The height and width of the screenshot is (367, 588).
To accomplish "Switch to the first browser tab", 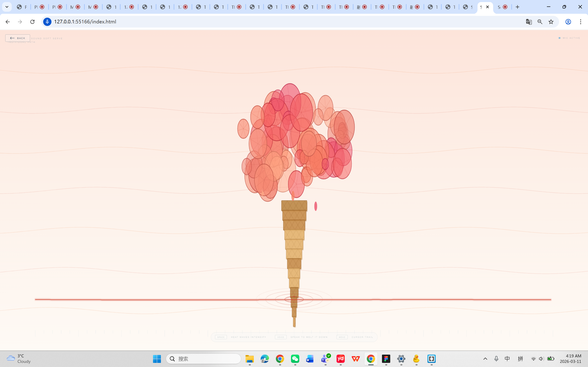I will point(21,7).
